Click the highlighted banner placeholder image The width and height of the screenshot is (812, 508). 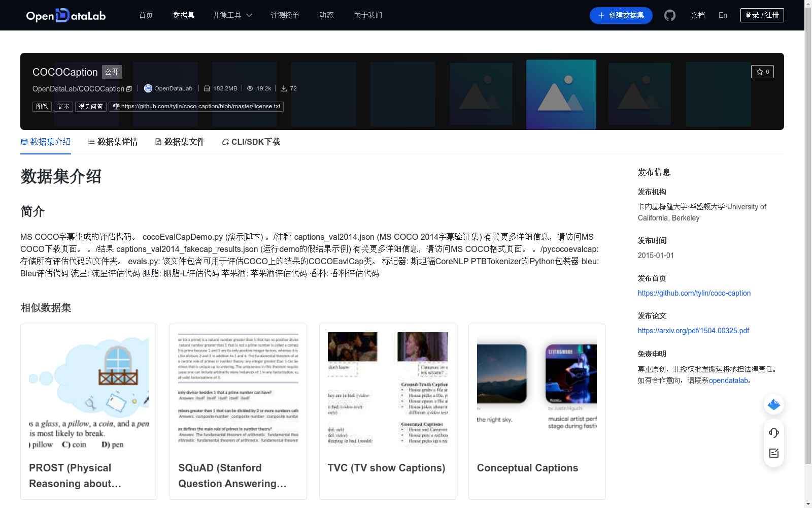pos(561,94)
